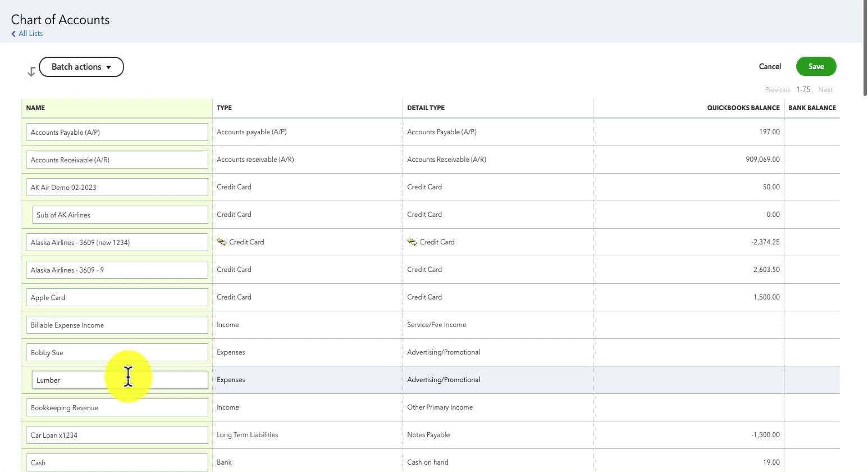This screenshot has width=868, height=472.
Task: Open the Batch actions dropdown
Action: point(81,67)
